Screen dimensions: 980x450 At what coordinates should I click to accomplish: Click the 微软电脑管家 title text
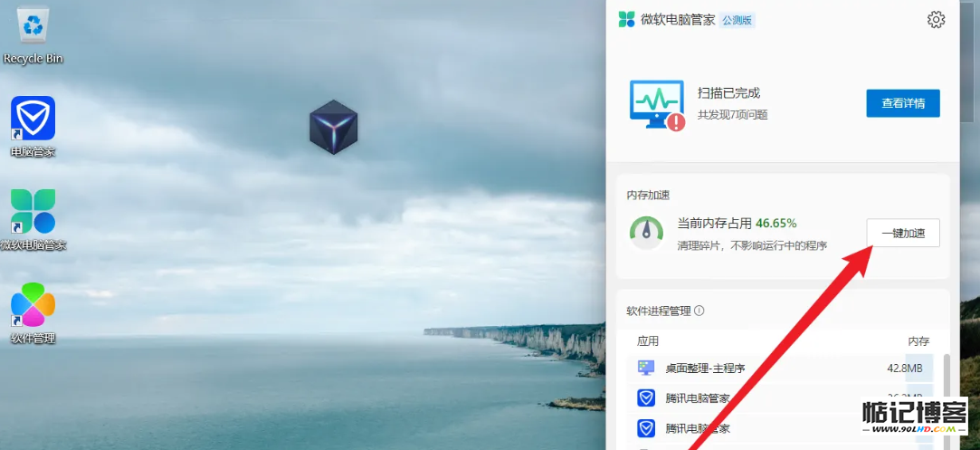(x=678, y=20)
